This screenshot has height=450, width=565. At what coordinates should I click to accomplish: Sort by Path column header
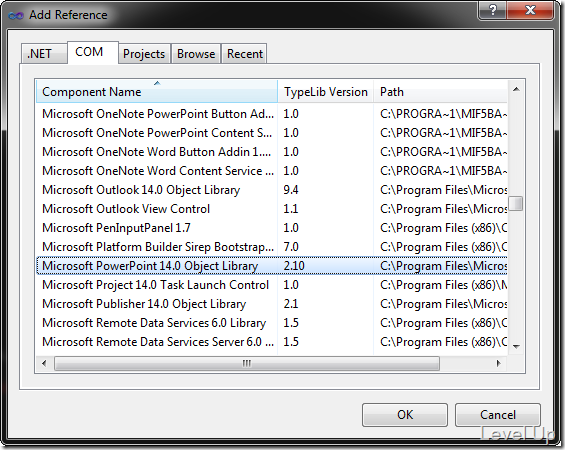click(440, 92)
